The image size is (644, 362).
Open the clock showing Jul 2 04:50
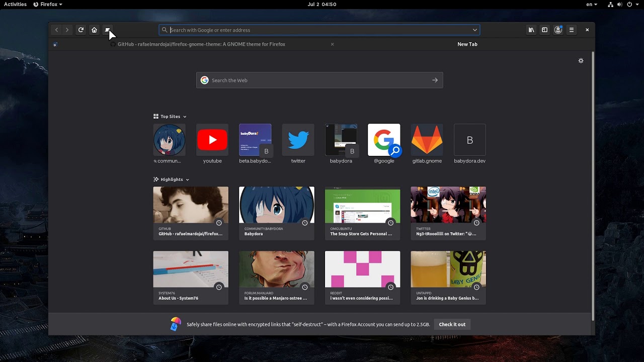(x=321, y=4)
